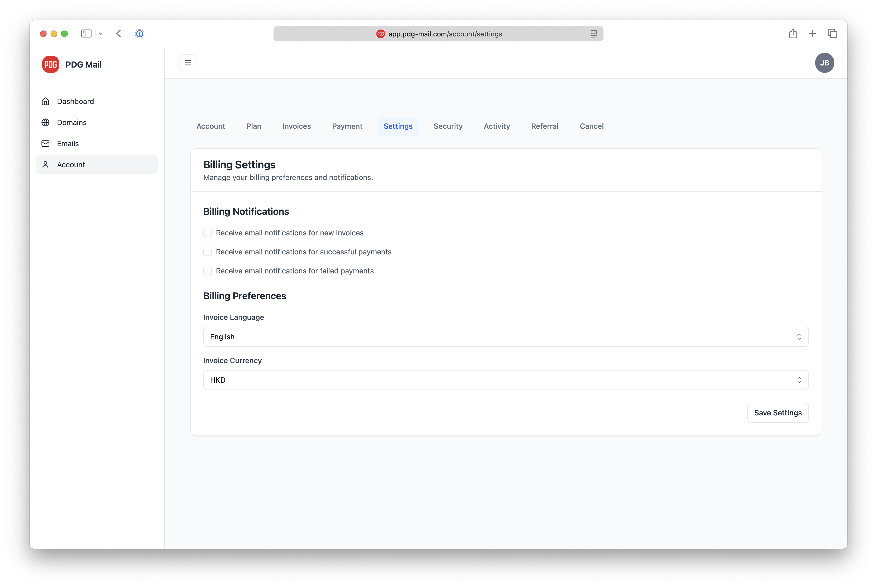Expand the sidebar toggle chevron
877x588 pixels.
coord(101,33)
